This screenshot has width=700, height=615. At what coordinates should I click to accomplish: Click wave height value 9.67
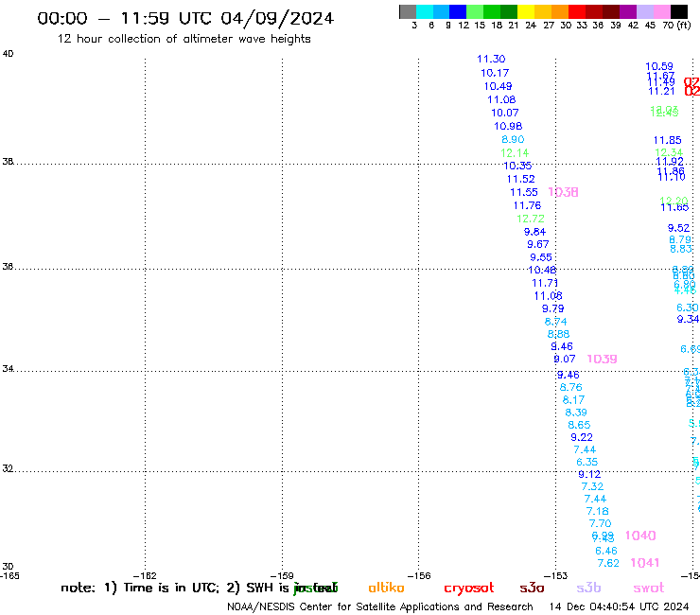(x=538, y=244)
